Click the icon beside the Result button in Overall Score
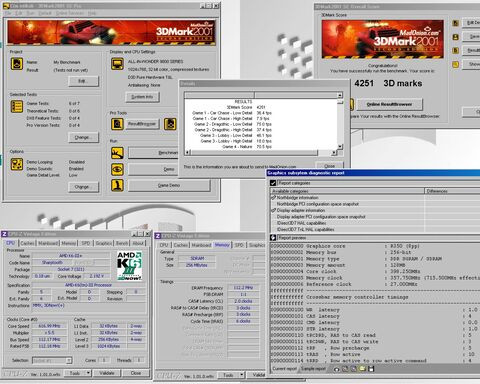This screenshot has height=384, width=480. [456, 51]
